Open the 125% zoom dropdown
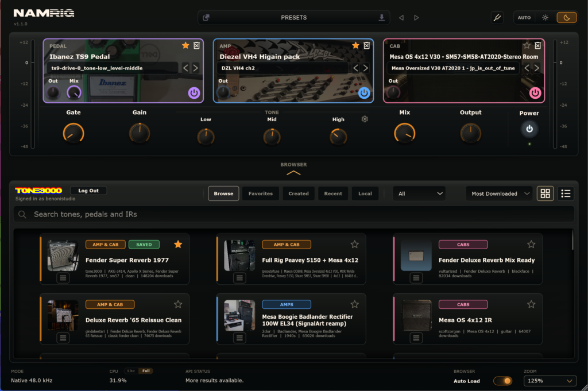588x391 pixels. point(550,381)
